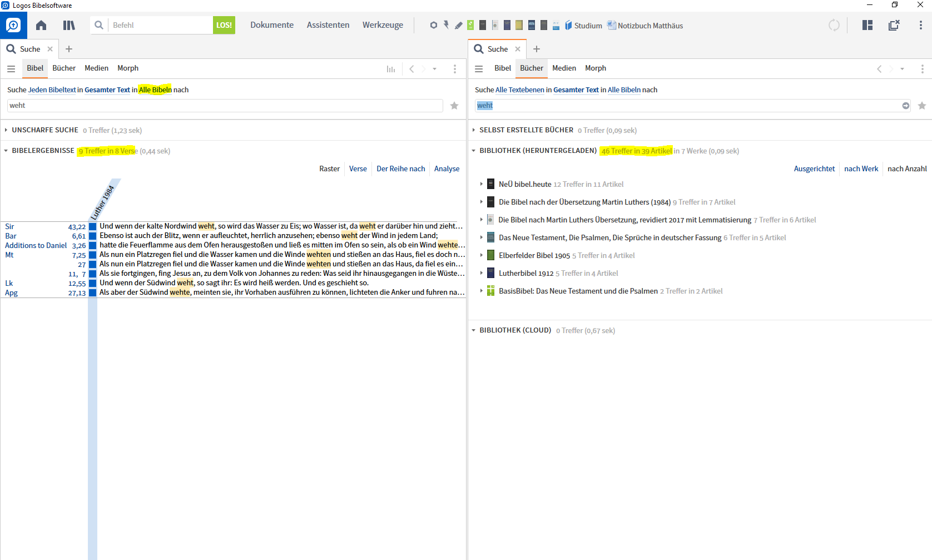Switch Bible results to Verse view

pyautogui.click(x=358, y=169)
